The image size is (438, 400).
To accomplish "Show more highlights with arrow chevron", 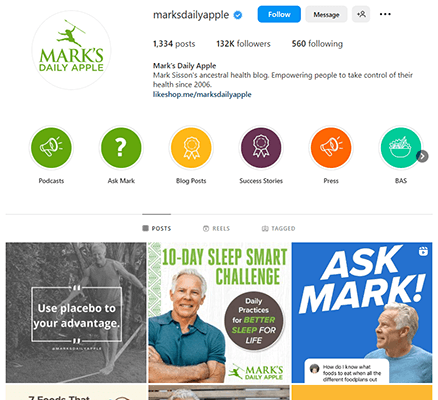I will (x=422, y=156).
